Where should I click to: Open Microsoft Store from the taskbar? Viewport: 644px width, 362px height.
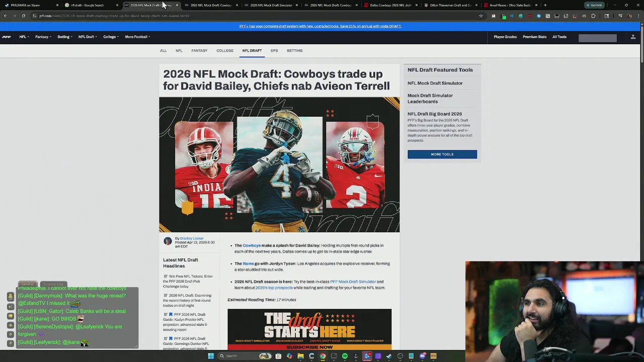[x=278, y=356]
